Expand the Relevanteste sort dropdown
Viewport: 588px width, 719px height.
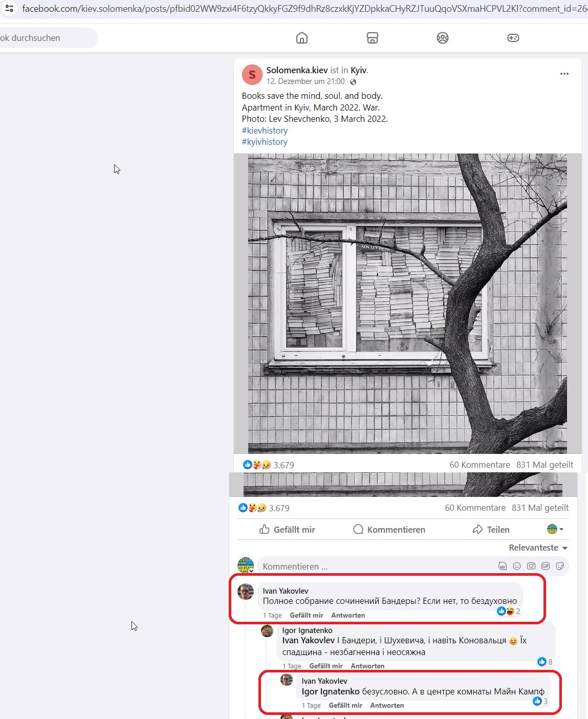pos(538,548)
